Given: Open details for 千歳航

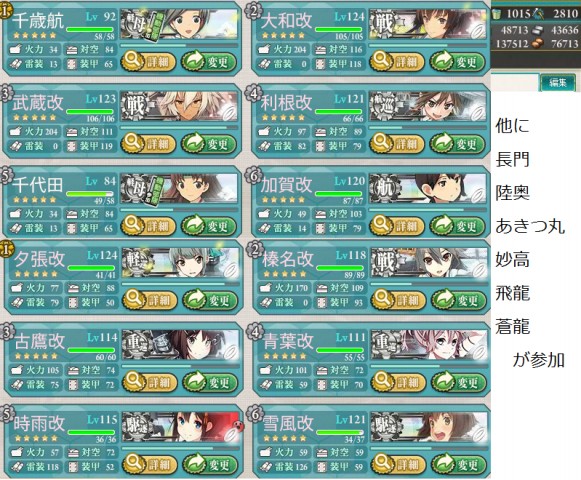Looking at the screenshot, I should (149, 62).
